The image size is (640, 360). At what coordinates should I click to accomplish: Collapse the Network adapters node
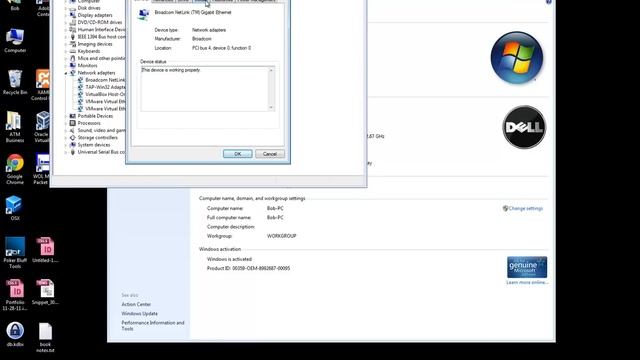point(66,73)
